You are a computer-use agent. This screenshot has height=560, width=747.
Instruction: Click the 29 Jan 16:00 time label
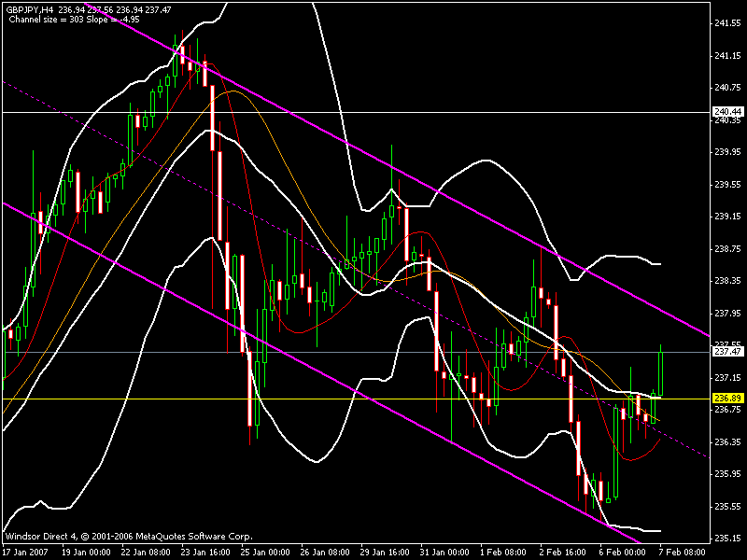[385, 552]
